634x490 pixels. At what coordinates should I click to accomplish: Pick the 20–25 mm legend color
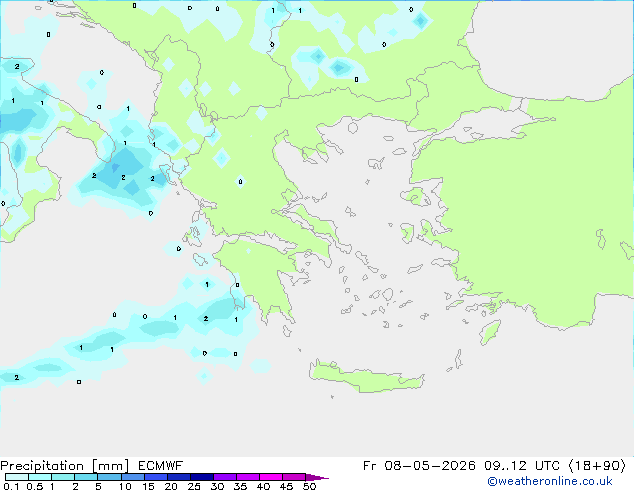click(179, 477)
